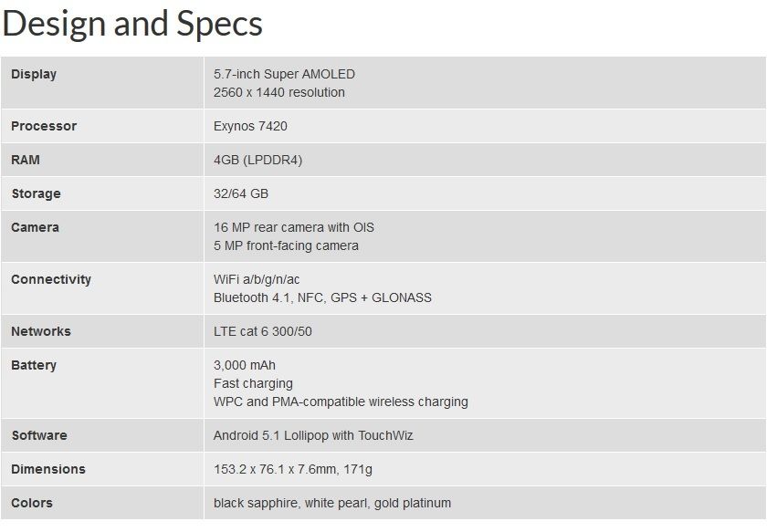Select the Display row label
The image size is (777, 532).
(x=34, y=74)
